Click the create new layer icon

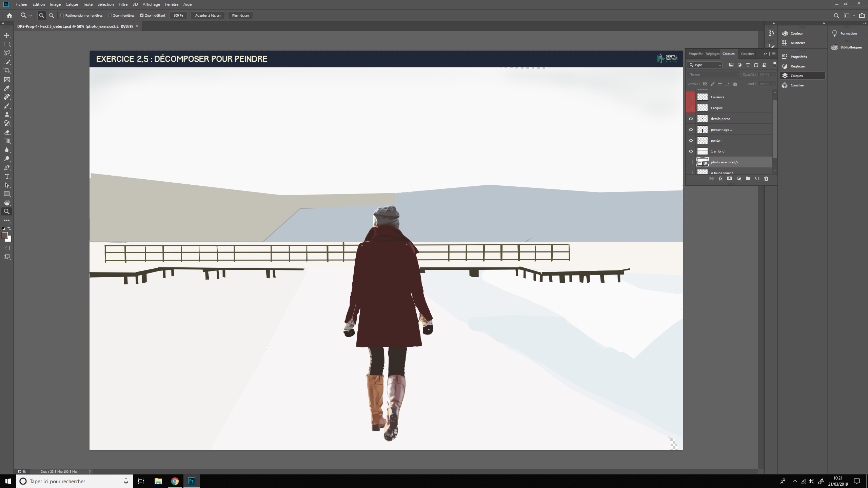[x=757, y=179]
